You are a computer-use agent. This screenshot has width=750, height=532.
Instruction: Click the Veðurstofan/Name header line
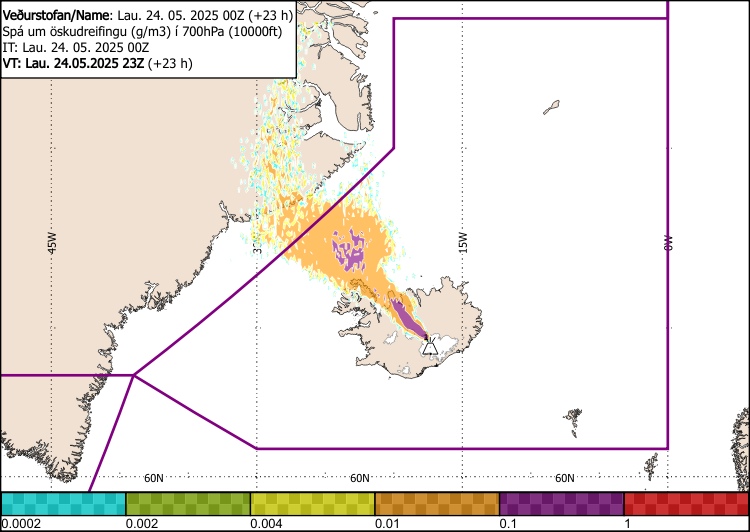coord(148,15)
